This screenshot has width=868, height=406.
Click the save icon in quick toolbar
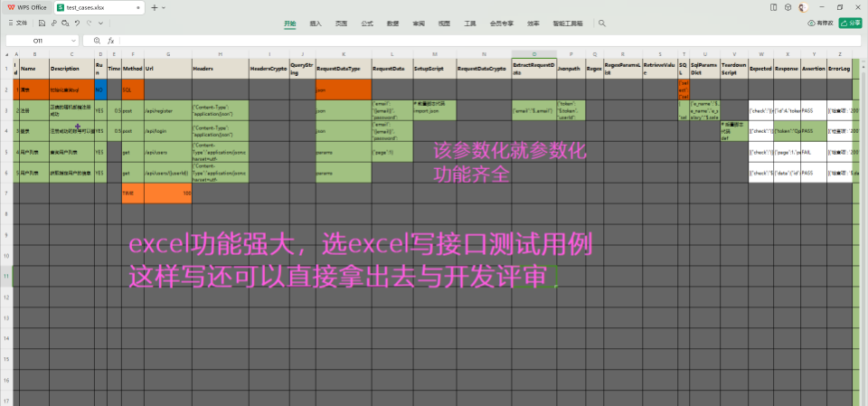(x=42, y=24)
